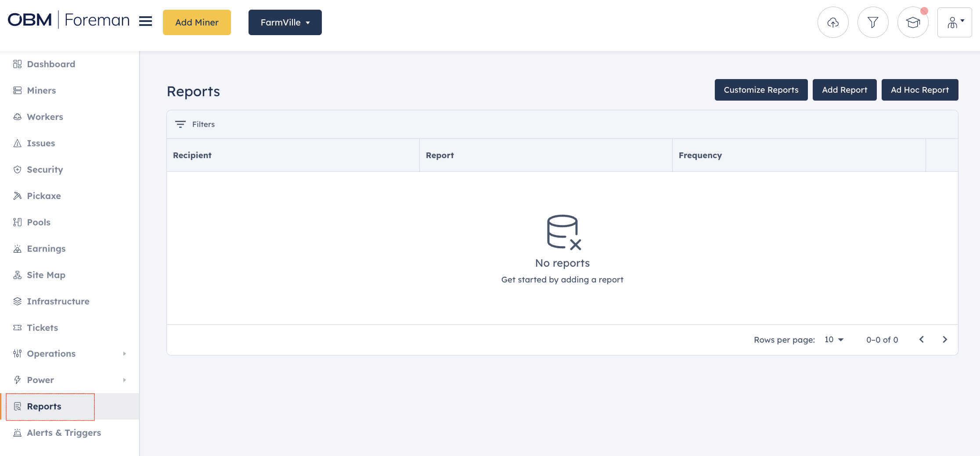Viewport: 980px width, 456px height.
Task: Click the OBM Foreman logo
Action: 68,20
